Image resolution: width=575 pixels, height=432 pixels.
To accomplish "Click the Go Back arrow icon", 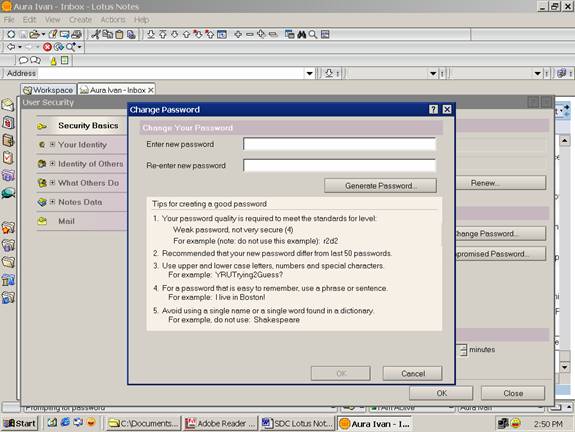I will coord(11,47).
